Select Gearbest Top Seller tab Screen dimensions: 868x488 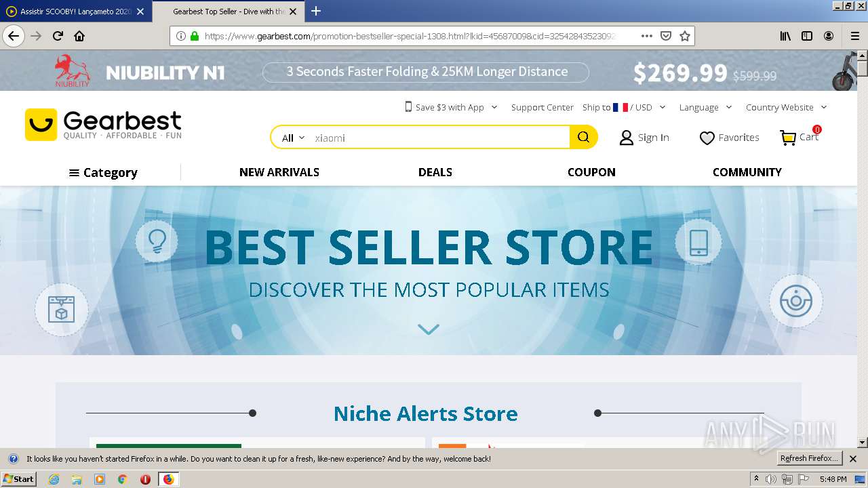[229, 12]
